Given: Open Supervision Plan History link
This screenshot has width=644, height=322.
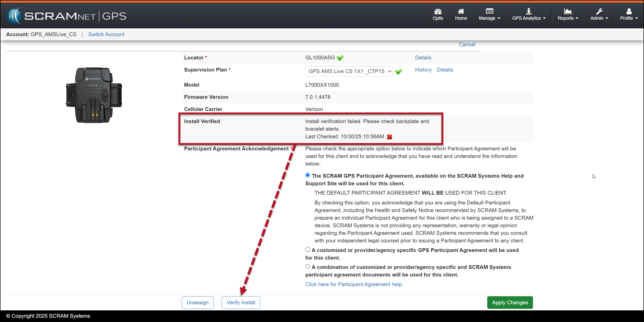Looking at the screenshot, I should [x=423, y=70].
